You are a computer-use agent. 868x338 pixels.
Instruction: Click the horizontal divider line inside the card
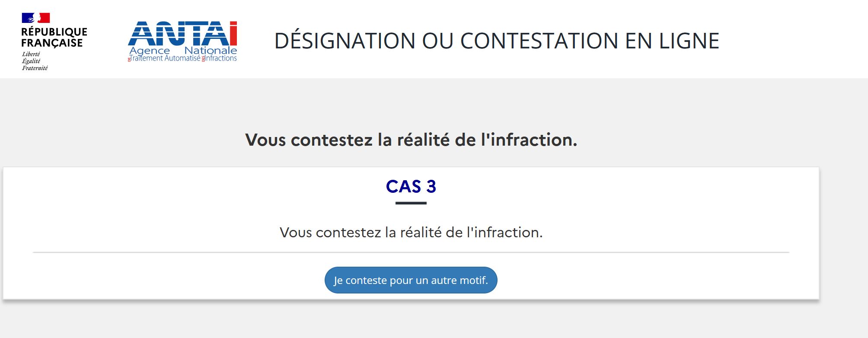[x=411, y=252]
